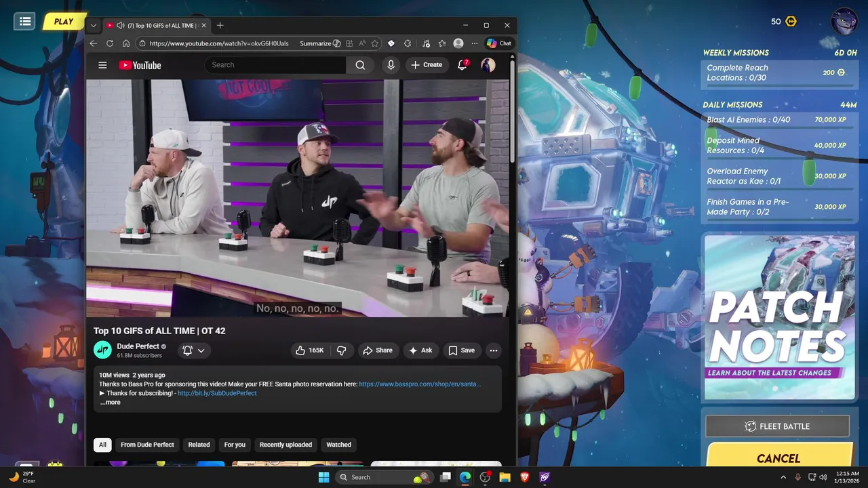Select the Related chip
Viewport: 868px width, 488px height.
pos(199,445)
